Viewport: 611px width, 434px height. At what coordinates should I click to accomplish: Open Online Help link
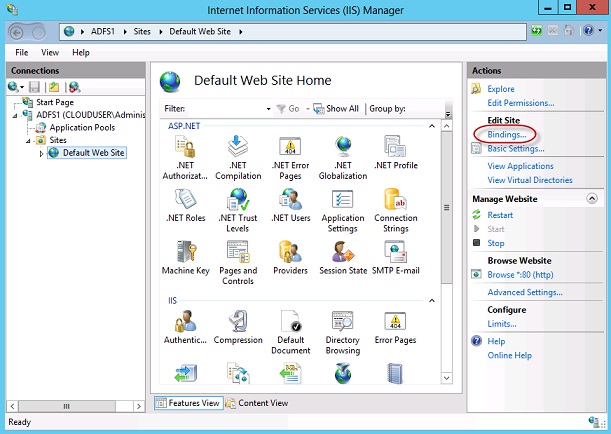[x=509, y=355]
